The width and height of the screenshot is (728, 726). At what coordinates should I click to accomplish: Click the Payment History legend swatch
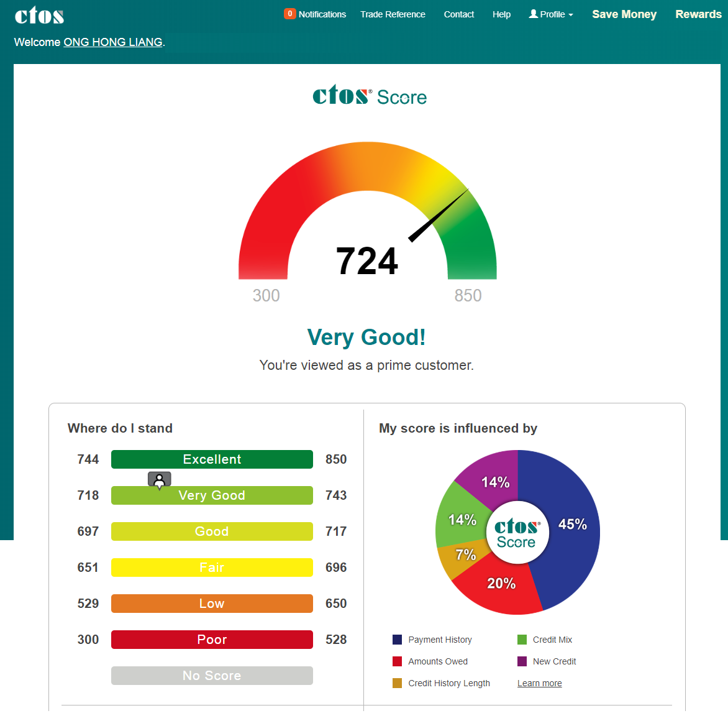tap(397, 640)
